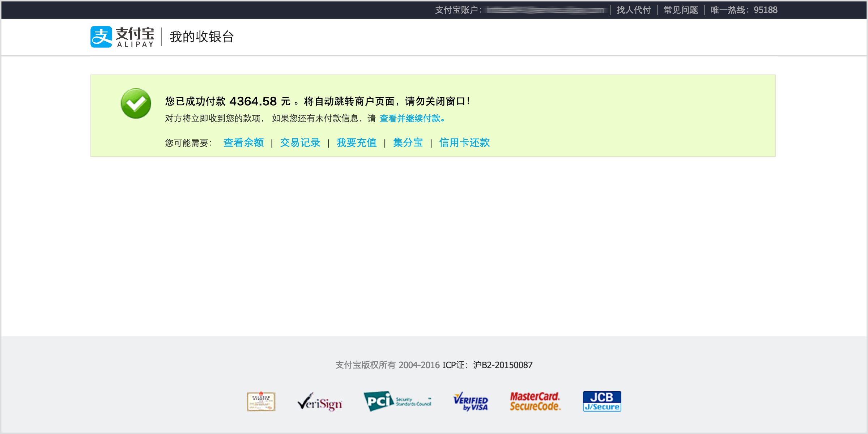Click the blurred Alipay account name
Screen dimensions: 868x434
click(x=545, y=10)
